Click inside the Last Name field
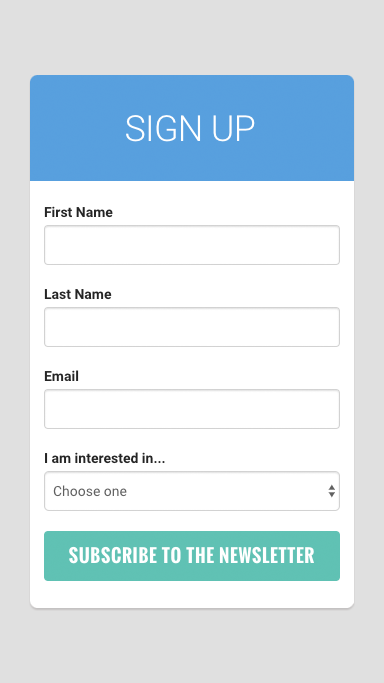 pyautogui.click(x=192, y=327)
